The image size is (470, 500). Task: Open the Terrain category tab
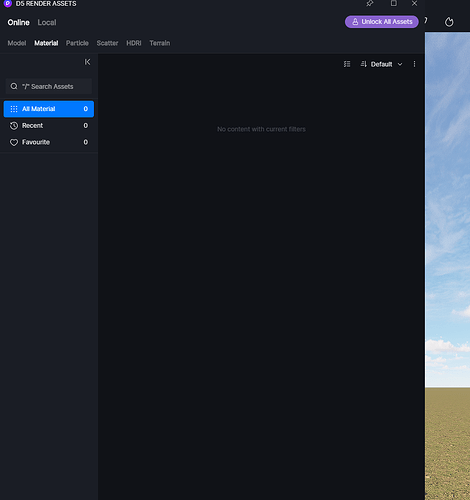click(160, 43)
